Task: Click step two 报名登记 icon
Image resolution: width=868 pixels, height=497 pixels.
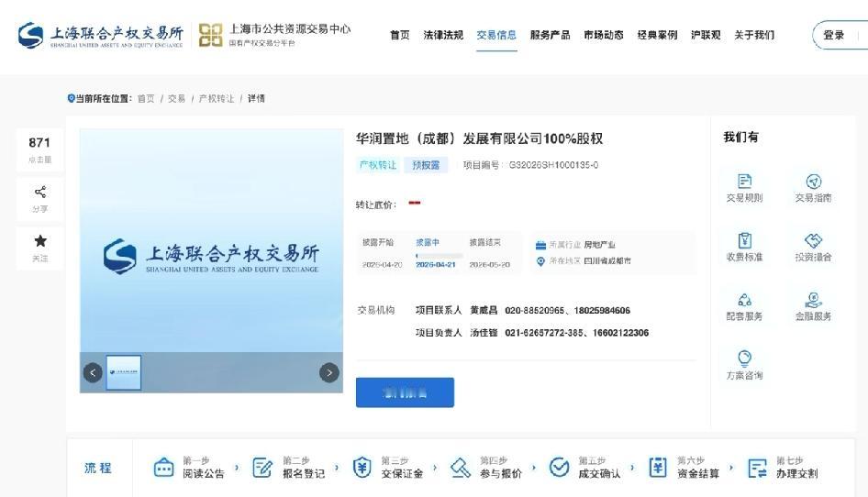Action: pos(262,468)
